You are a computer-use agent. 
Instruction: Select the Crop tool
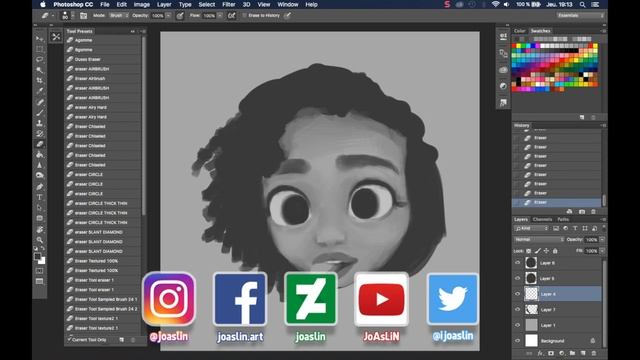click(x=40, y=81)
